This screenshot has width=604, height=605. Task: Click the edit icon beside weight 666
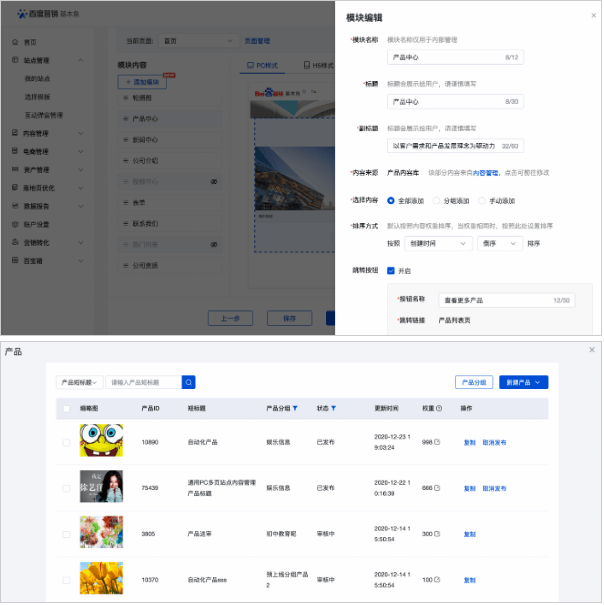tap(437, 488)
